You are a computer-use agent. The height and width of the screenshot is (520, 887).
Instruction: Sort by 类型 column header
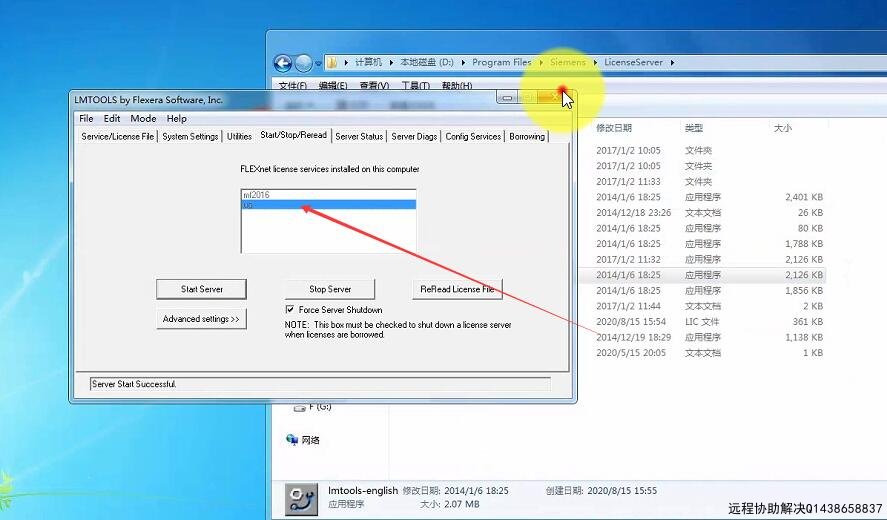(x=694, y=128)
